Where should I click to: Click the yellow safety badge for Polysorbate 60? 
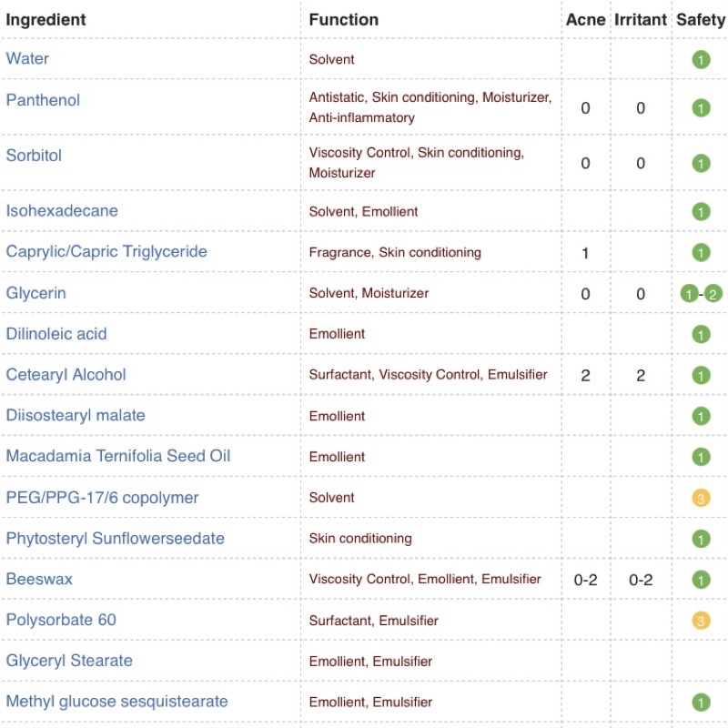click(x=700, y=622)
